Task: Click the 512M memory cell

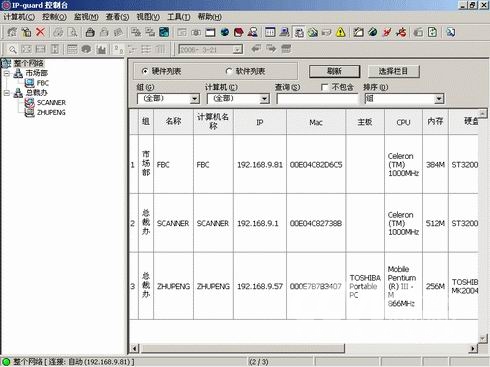Action: pos(435,223)
